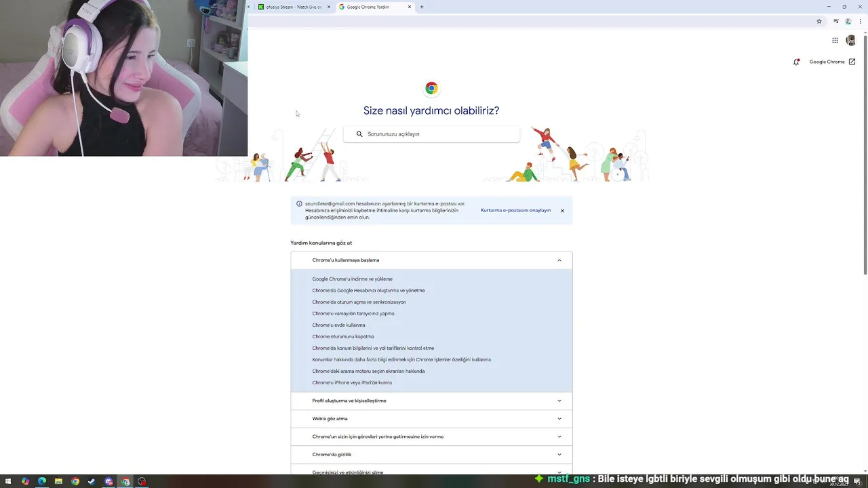Open Chrome'da Google Hesabınızı oluşturma ve yönetme
Image resolution: width=868 pixels, height=488 pixels.
(368, 291)
